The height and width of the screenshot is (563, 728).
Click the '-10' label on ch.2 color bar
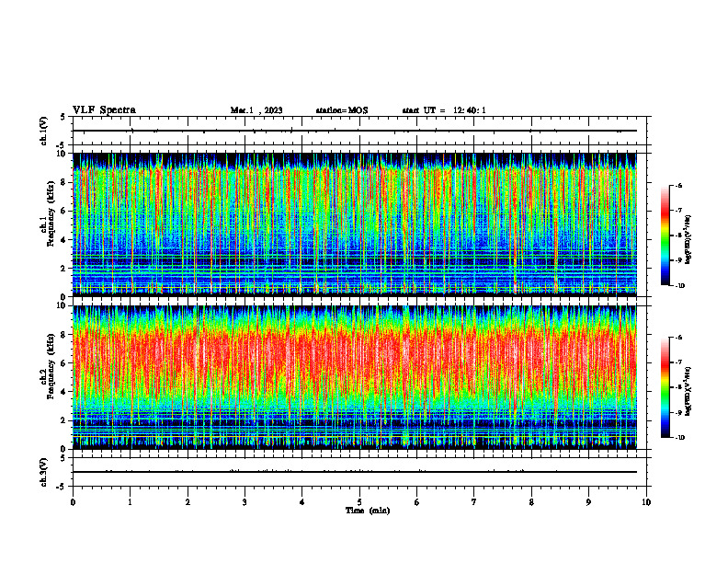tap(679, 438)
